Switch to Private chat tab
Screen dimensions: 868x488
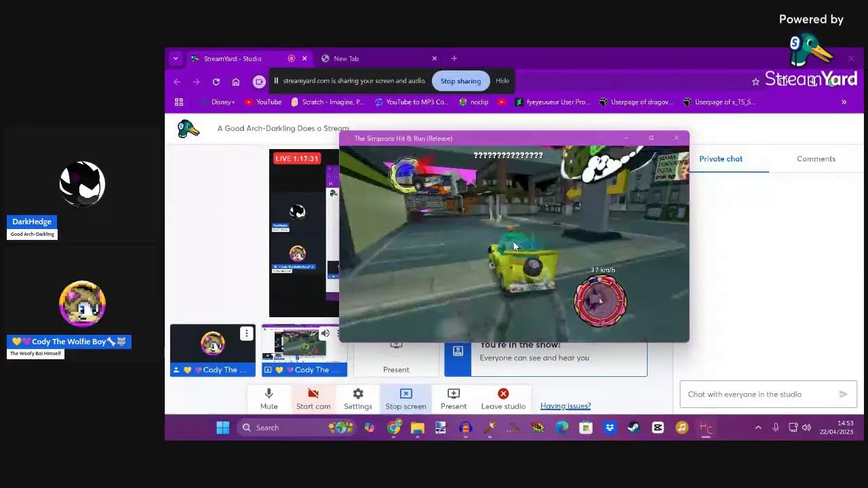point(721,159)
